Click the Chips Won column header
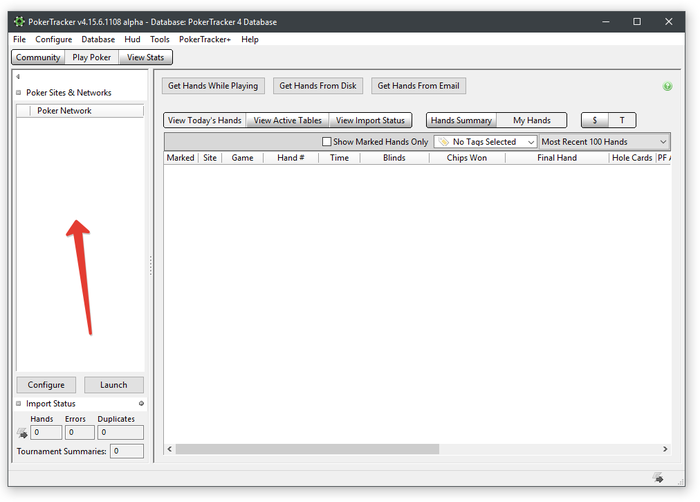 (x=467, y=158)
